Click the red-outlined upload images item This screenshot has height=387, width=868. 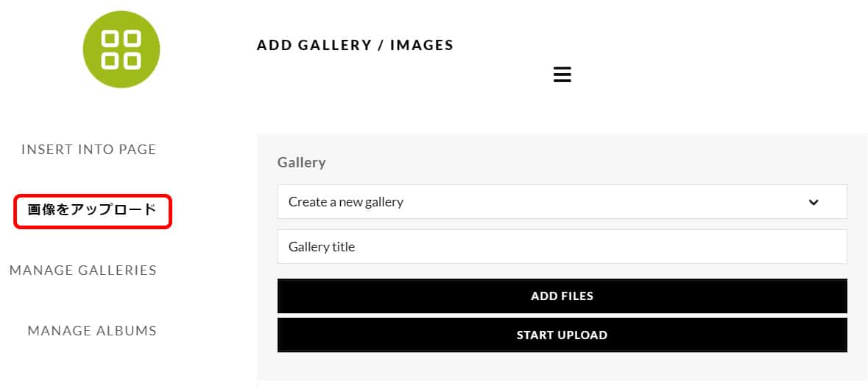pos(92,210)
